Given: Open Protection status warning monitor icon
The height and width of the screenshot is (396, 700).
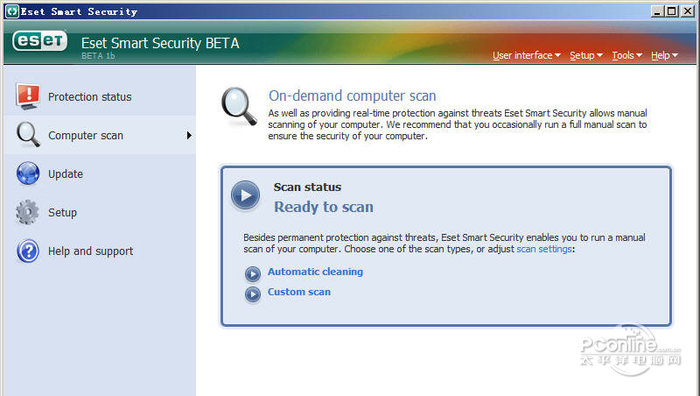Looking at the screenshot, I should point(28,96).
